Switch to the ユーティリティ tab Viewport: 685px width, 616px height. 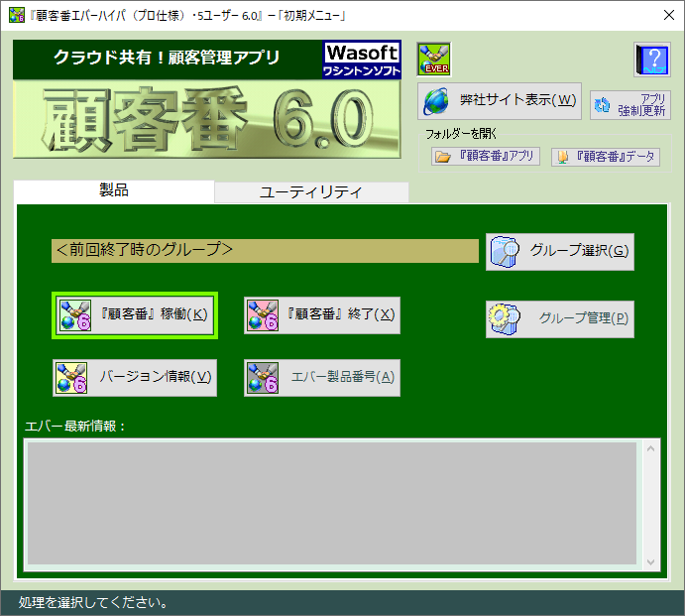pyautogui.click(x=310, y=191)
